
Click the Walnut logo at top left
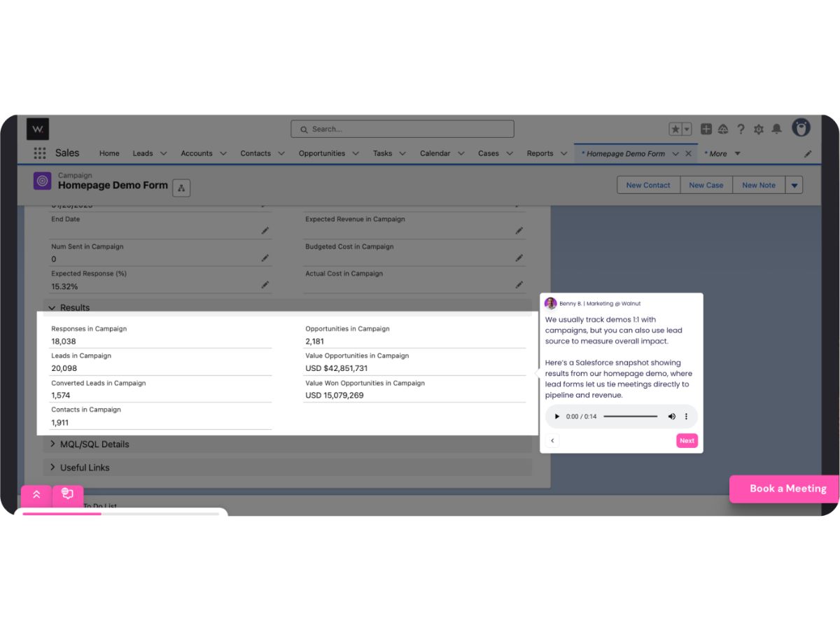pyautogui.click(x=38, y=129)
